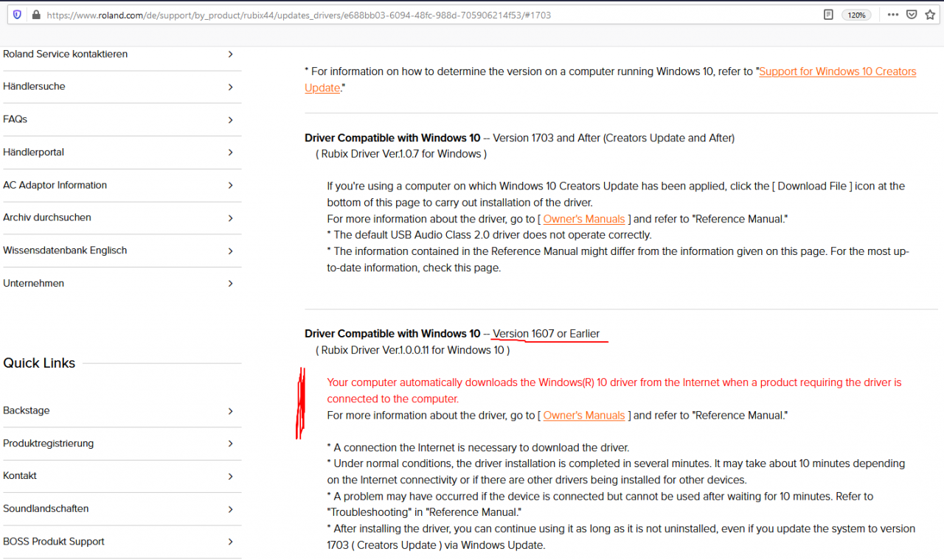
Task: Open the Backstage quick link
Action: pos(121,410)
